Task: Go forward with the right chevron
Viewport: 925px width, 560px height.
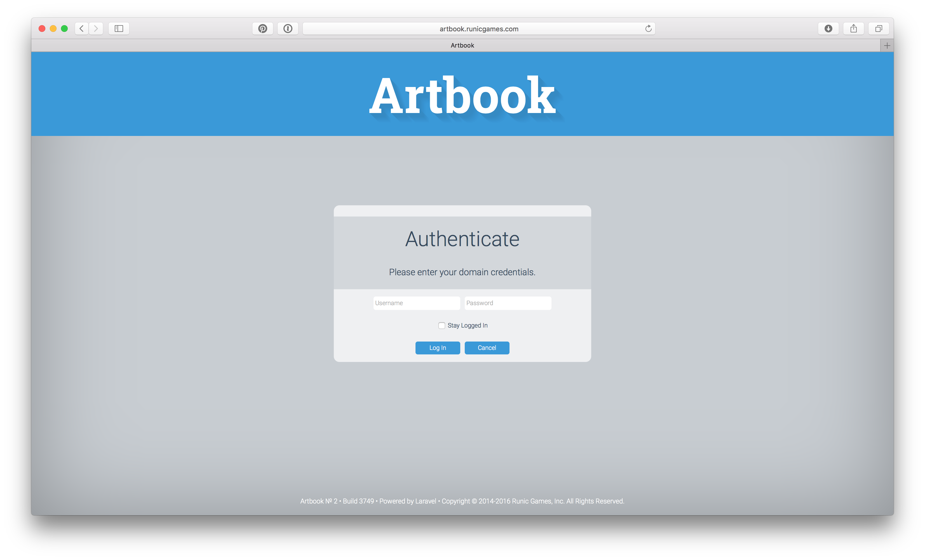Action: 96,29
